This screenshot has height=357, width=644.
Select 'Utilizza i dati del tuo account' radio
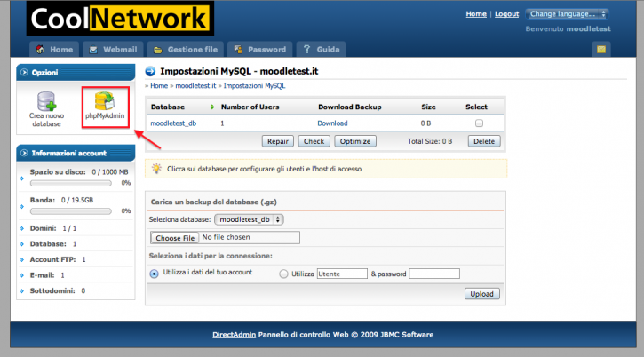tap(154, 274)
